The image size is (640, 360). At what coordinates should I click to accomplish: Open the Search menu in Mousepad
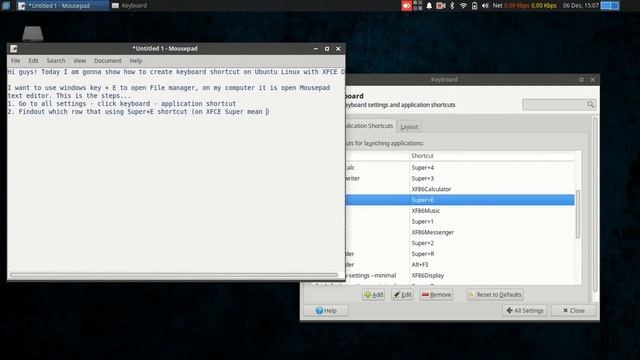[x=56, y=61]
